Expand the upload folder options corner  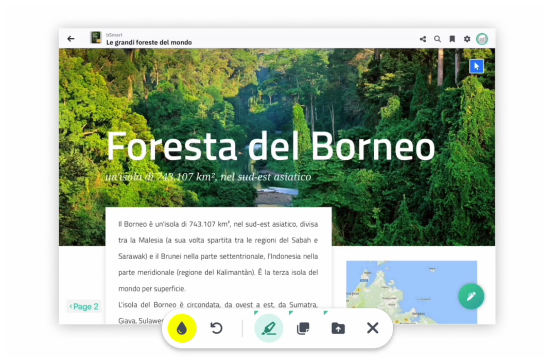(x=326, y=312)
